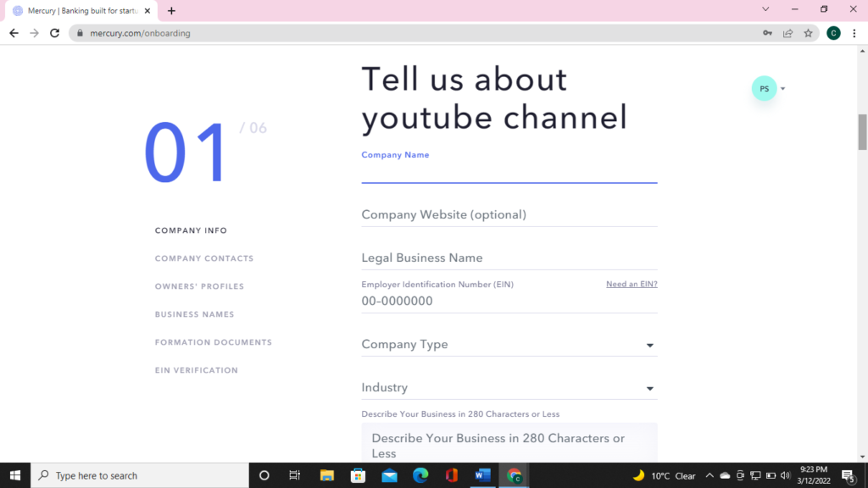
Task: Select the Owners' Profiles step
Action: click(x=199, y=286)
